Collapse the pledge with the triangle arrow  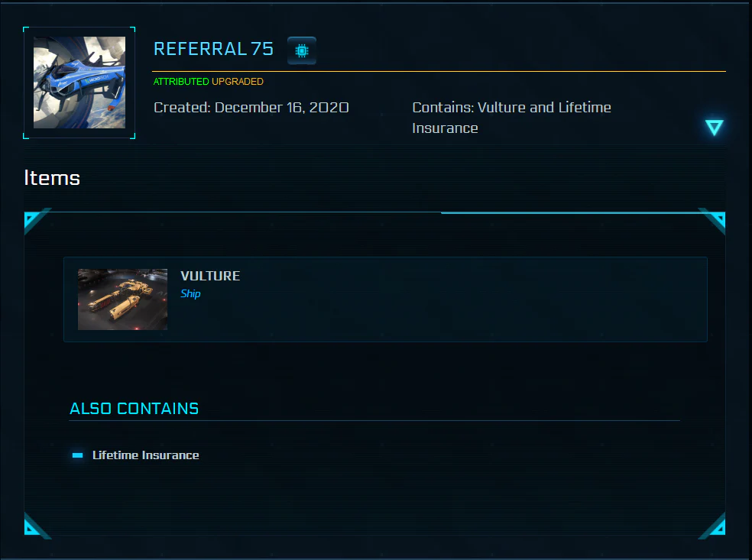coord(714,128)
